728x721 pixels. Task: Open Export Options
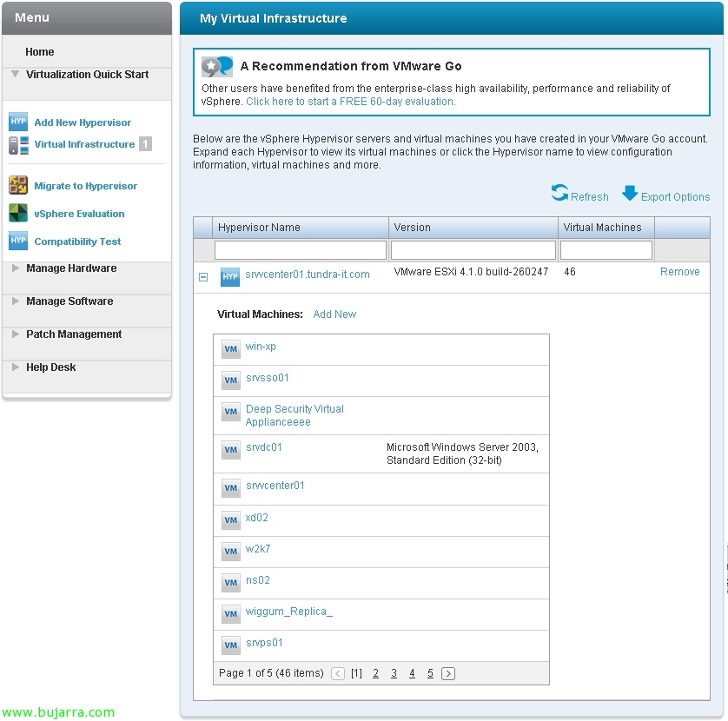coord(676,197)
